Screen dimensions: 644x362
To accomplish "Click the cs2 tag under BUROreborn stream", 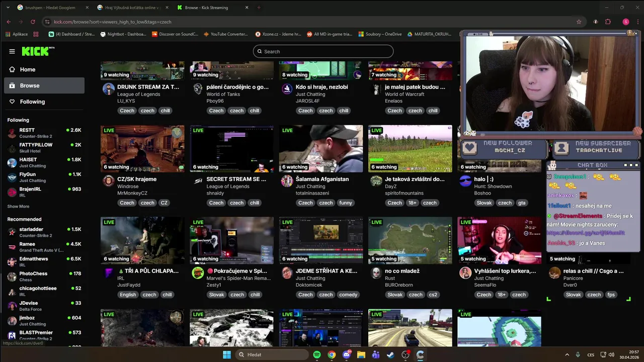I will click(x=433, y=295).
